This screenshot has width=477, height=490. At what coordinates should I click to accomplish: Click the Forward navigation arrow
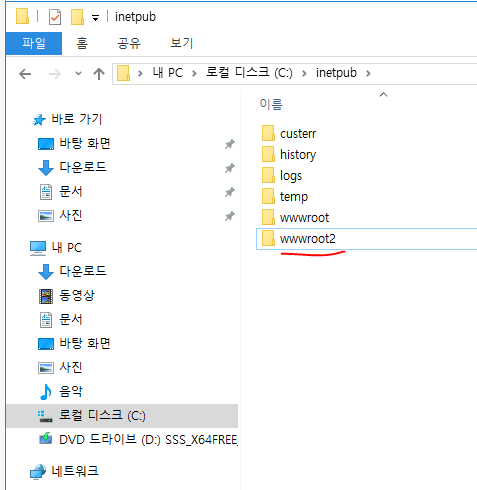pos(55,74)
